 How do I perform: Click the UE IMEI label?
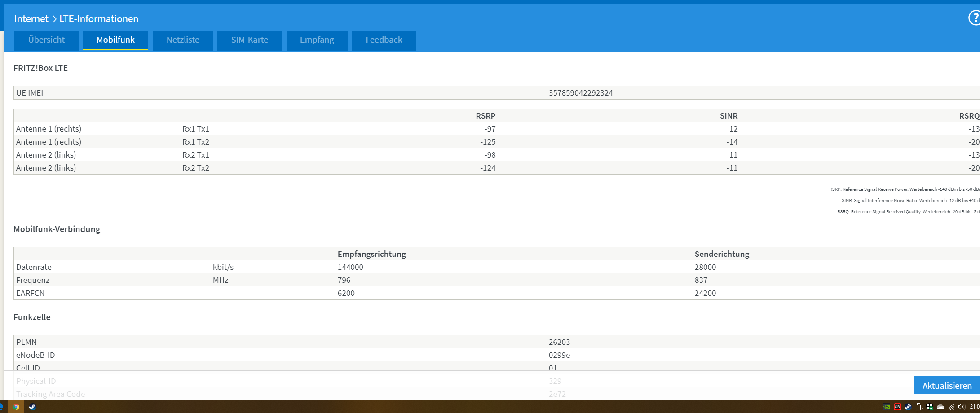pos(30,93)
